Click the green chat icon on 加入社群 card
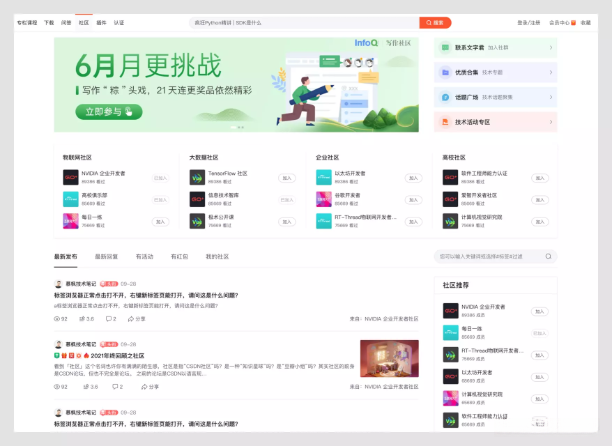 (x=445, y=48)
